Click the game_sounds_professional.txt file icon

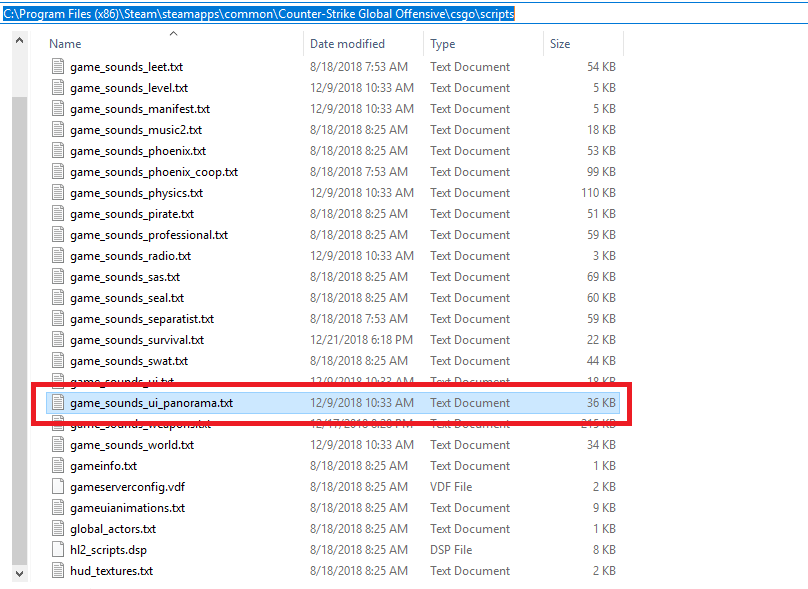(x=58, y=234)
